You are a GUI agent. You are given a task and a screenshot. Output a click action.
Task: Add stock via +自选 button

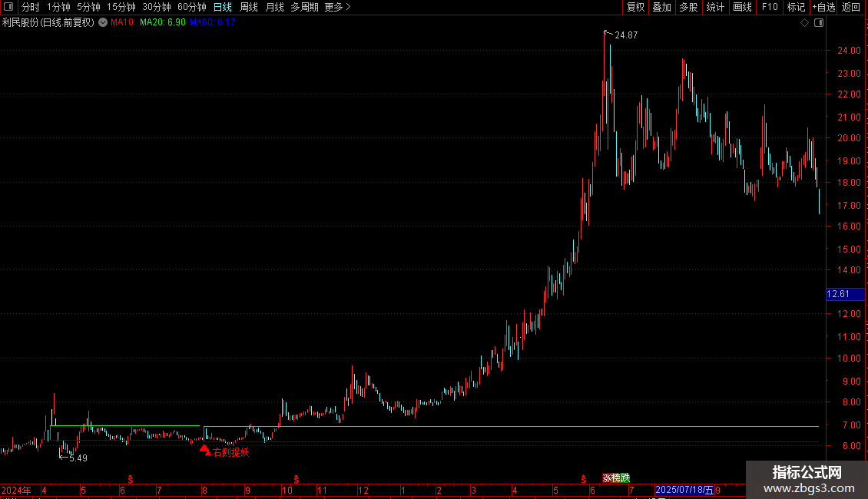click(x=823, y=7)
